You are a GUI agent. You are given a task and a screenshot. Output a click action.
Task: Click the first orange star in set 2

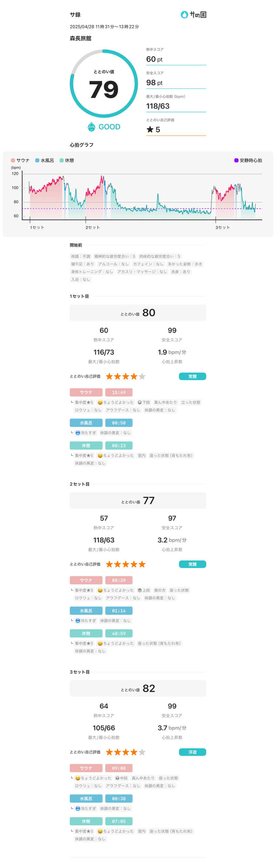pyautogui.click(x=109, y=564)
